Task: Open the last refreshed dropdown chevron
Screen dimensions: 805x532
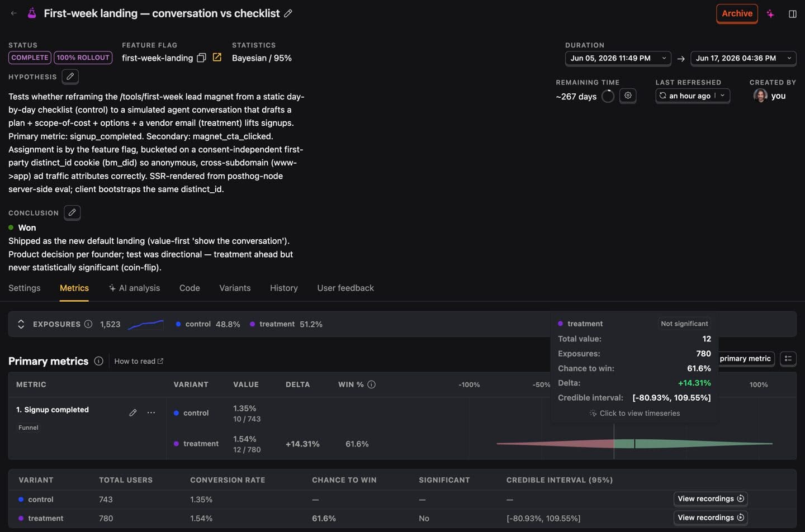Action: (x=722, y=96)
